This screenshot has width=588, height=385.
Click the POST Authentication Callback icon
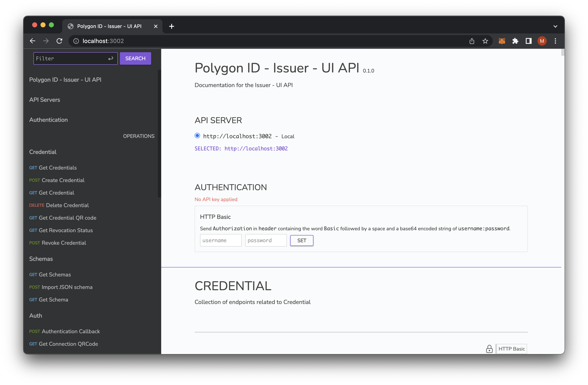34,331
